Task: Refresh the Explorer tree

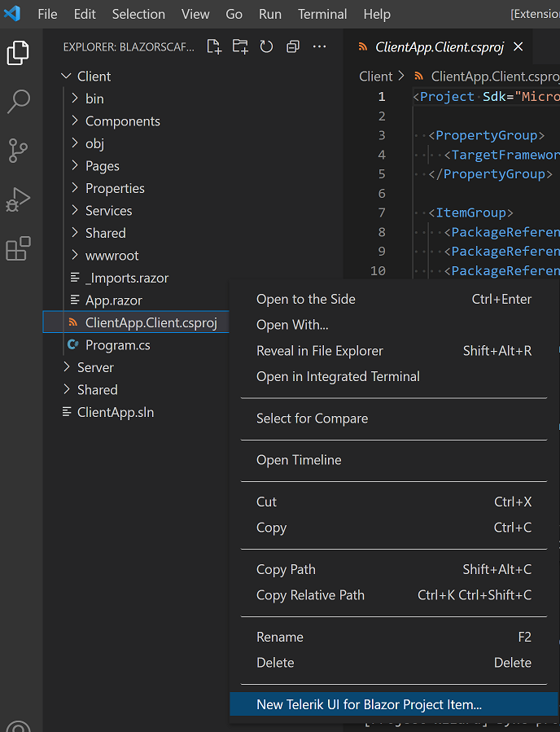Action: 266,46
